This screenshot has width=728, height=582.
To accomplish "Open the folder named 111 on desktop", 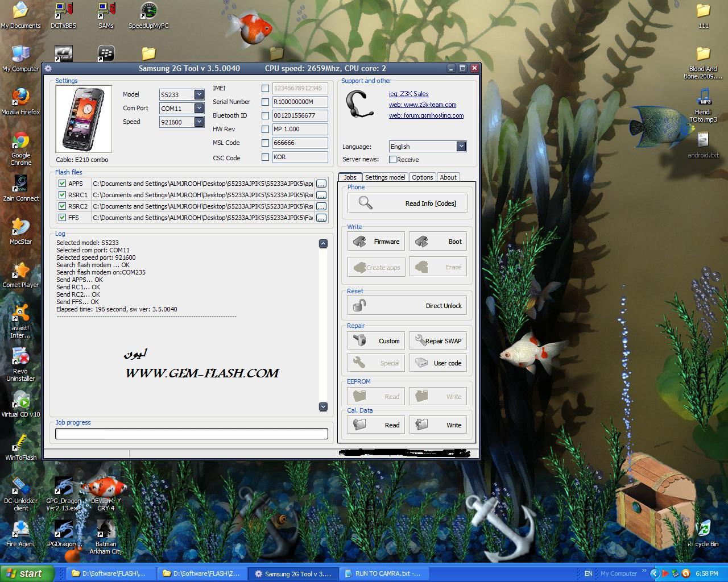I will (x=703, y=15).
